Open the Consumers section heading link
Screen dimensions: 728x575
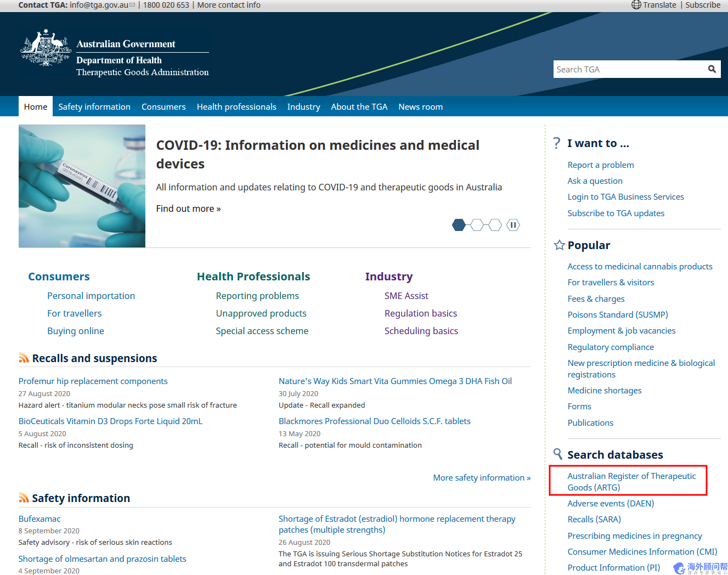coord(59,277)
